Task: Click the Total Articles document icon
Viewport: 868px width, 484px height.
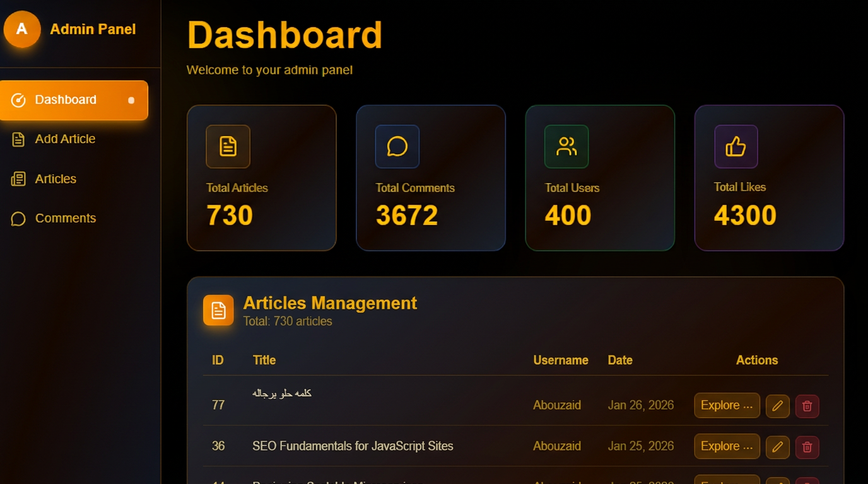Action: [x=228, y=146]
